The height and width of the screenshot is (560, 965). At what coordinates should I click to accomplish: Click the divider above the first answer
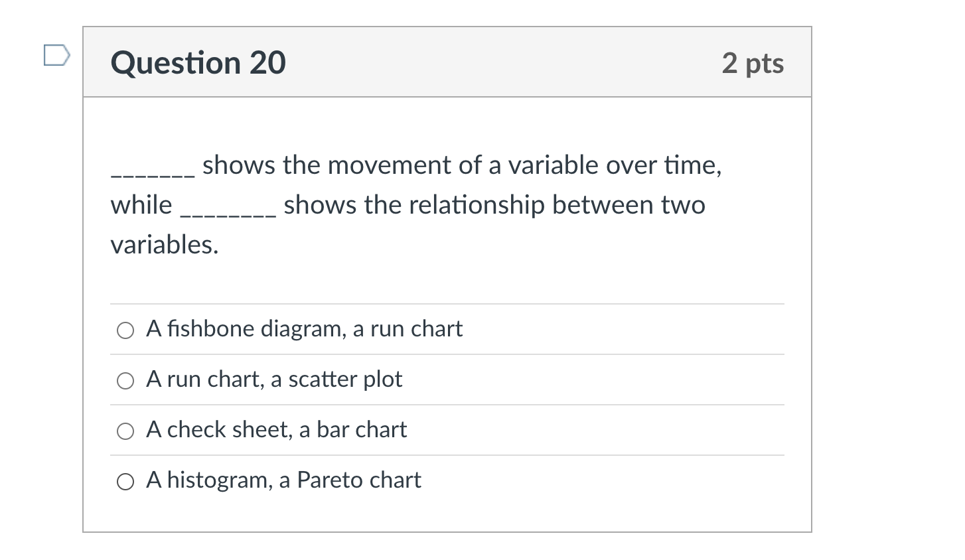(447, 305)
